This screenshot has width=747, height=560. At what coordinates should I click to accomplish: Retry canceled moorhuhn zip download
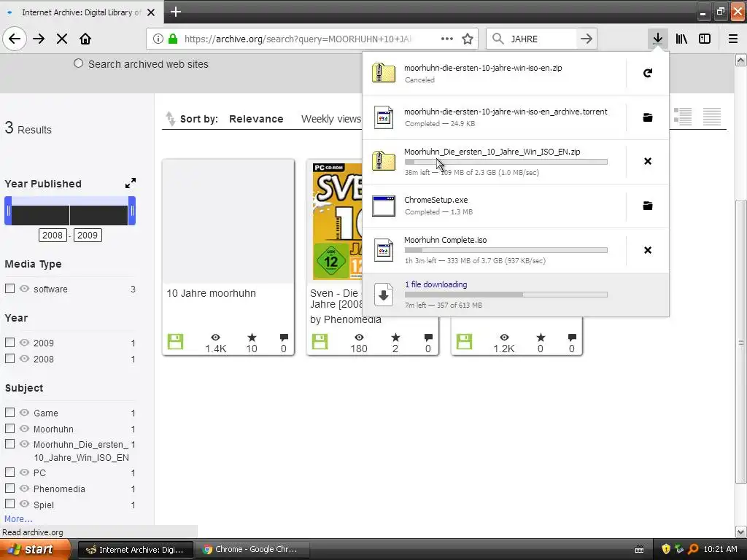pyautogui.click(x=648, y=73)
